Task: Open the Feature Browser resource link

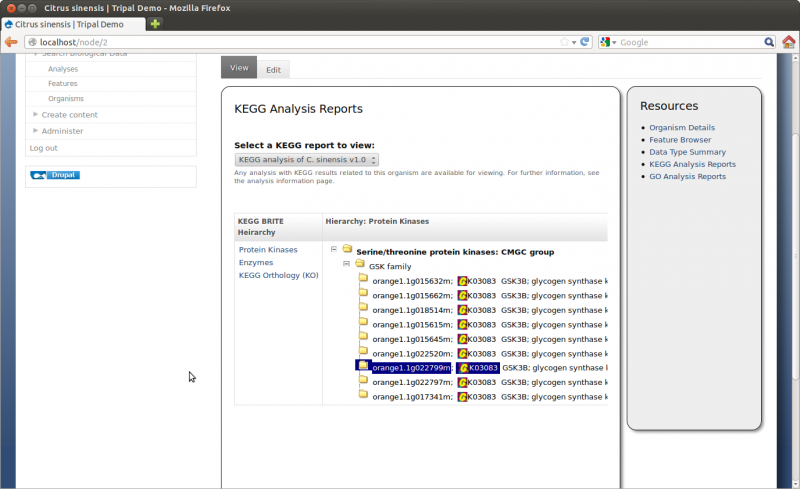Action: [x=680, y=140]
